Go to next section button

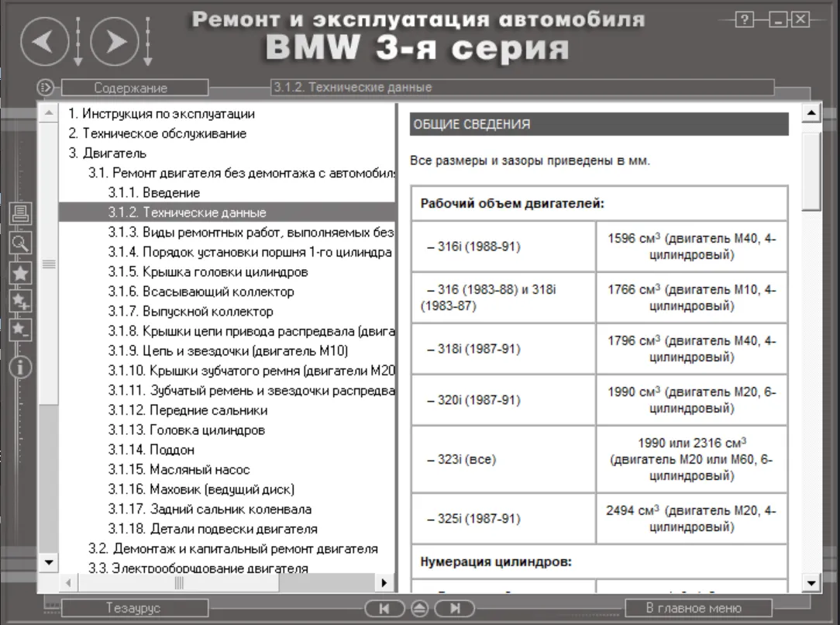click(x=455, y=609)
